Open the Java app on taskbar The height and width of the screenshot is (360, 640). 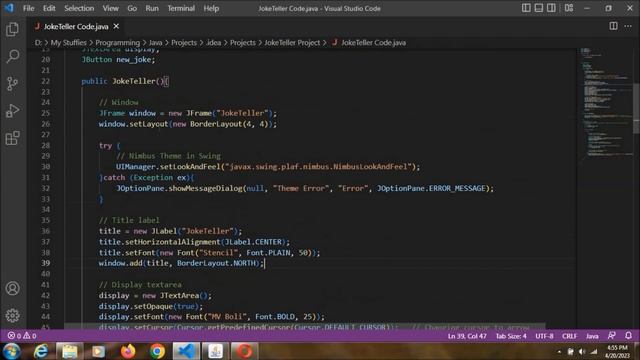click(216, 351)
